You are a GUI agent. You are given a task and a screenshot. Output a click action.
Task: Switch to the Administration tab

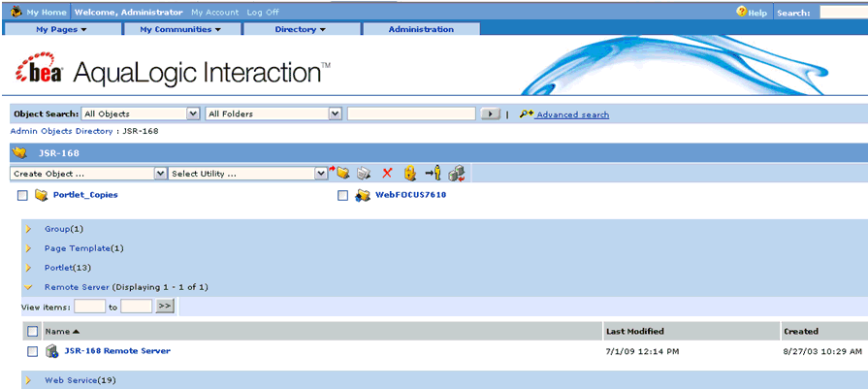click(x=421, y=29)
